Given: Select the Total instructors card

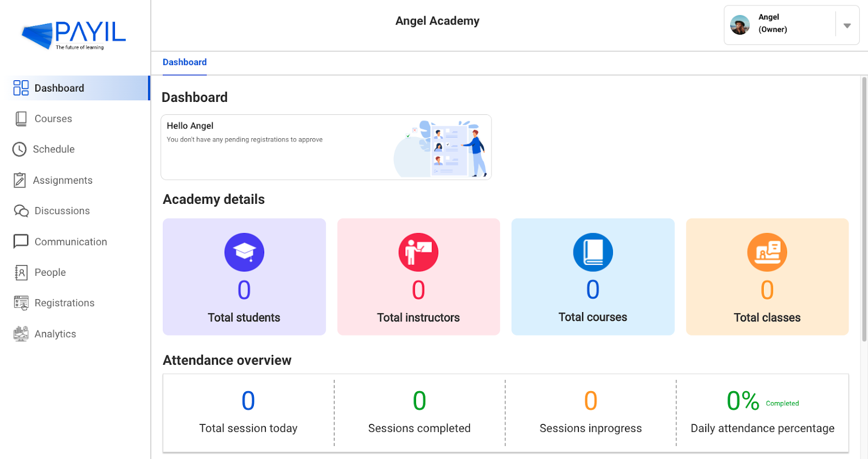Looking at the screenshot, I should click(418, 277).
